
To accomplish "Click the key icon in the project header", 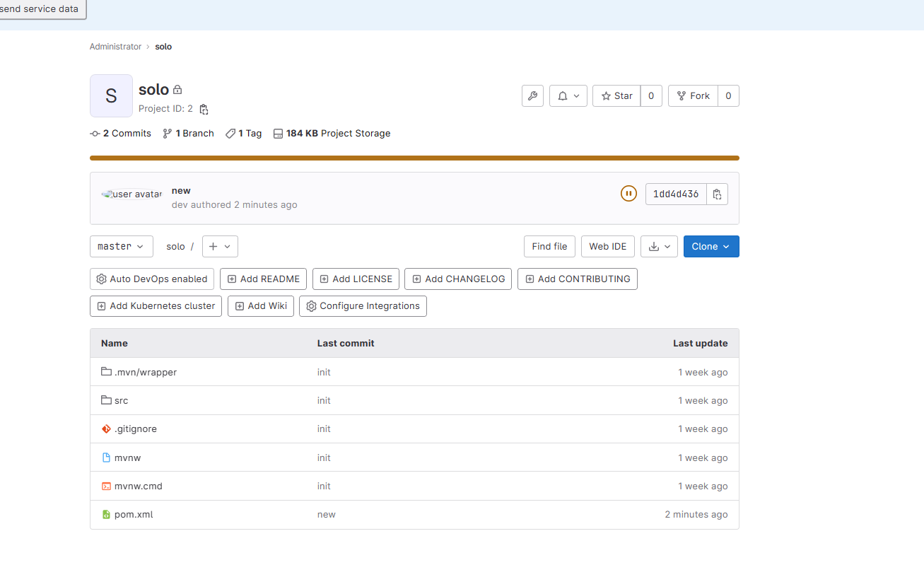I will [532, 95].
